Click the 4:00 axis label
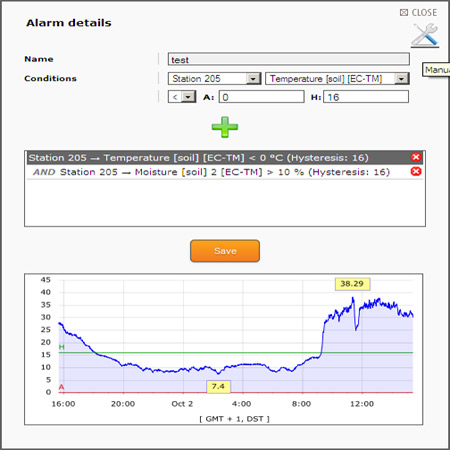This screenshot has height=450, width=450. tap(242, 404)
